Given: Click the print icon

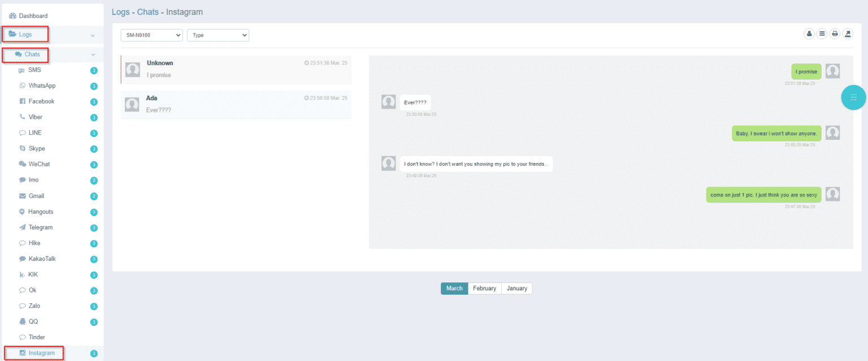Looking at the screenshot, I should (835, 34).
